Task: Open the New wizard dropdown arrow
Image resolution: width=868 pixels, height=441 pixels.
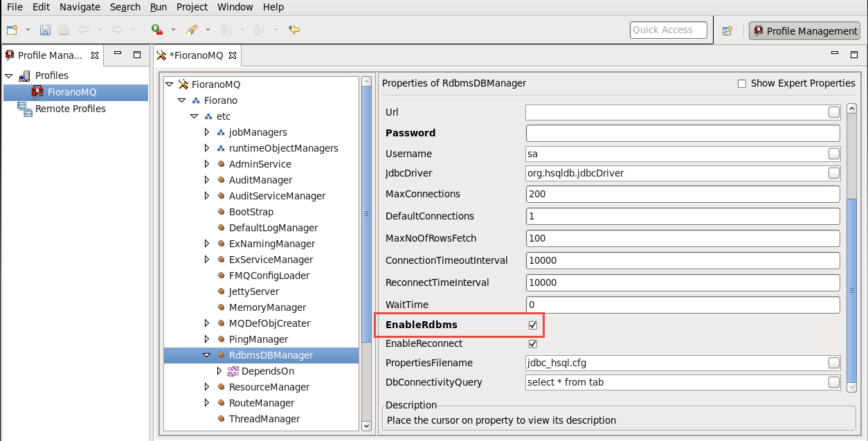Action: (28, 30)
